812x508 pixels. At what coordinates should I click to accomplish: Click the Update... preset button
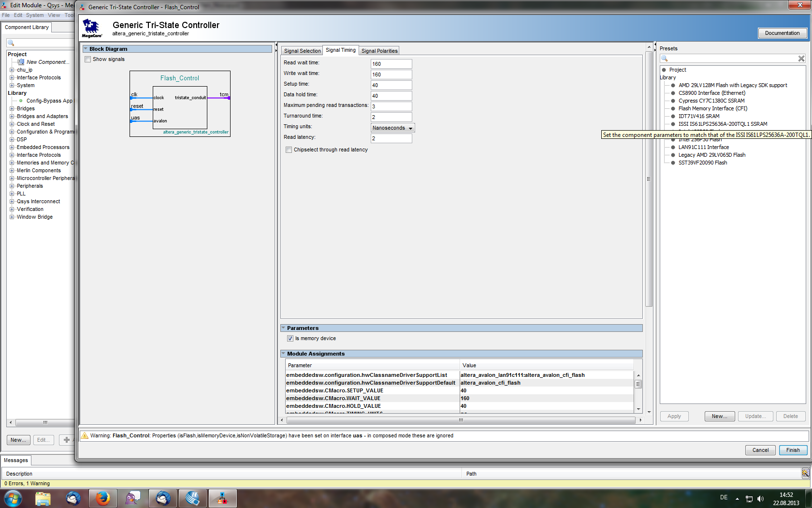755,416
